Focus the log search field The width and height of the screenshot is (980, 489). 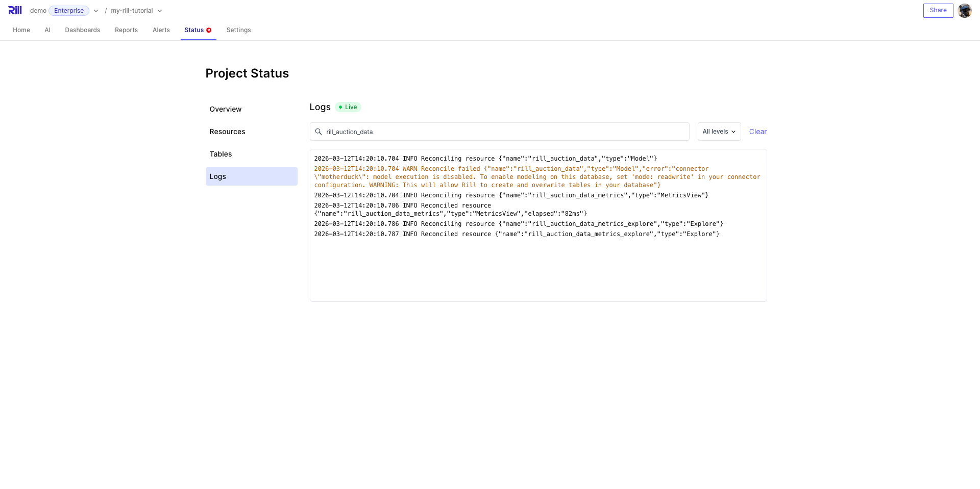(505, 132)
